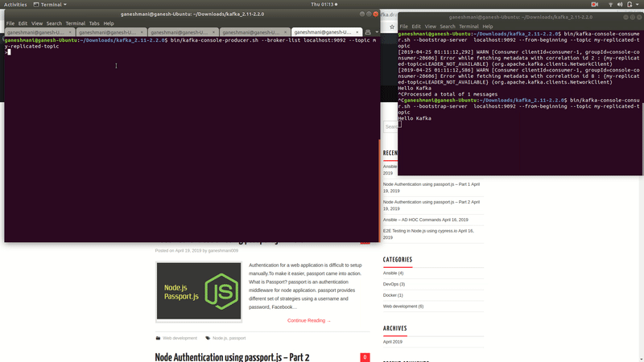644x362 pixels.
Task: Open the Search menu in left terminal
Action: coord(54,23)
